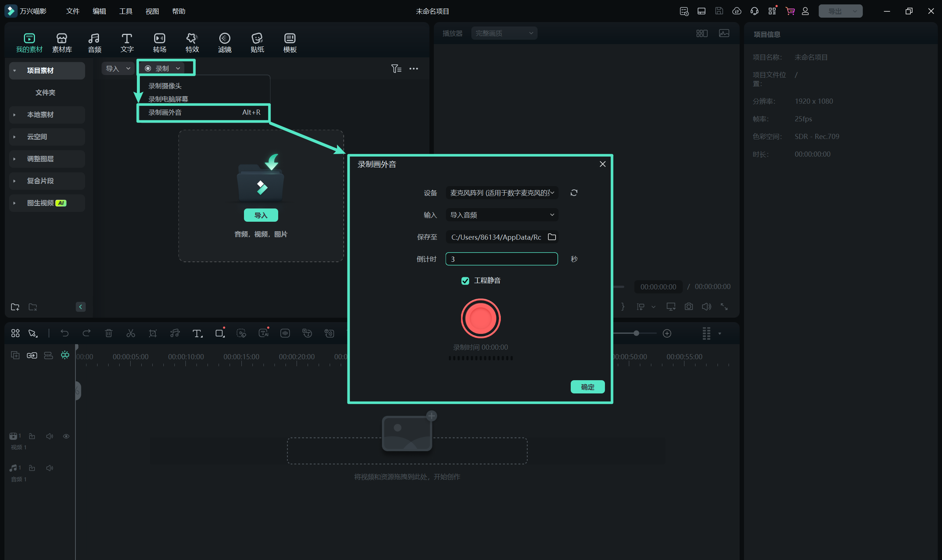942x560 pixels.
Task: Toggle visibility eye for 视频 1 track
Action: 66,436
